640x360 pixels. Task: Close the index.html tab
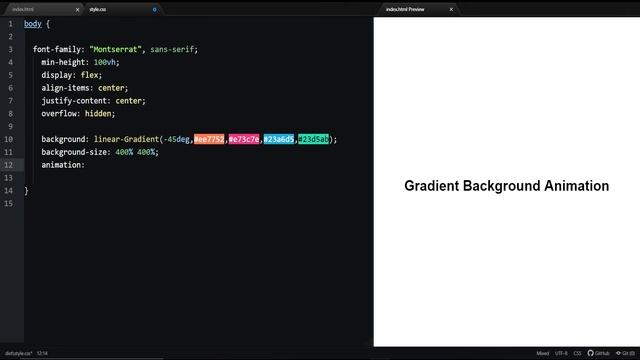(x=77, y=9)
